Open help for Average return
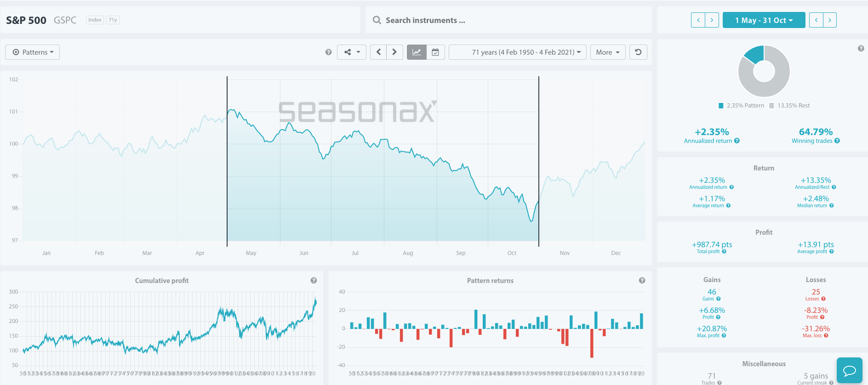 click(x=728, y=206)
